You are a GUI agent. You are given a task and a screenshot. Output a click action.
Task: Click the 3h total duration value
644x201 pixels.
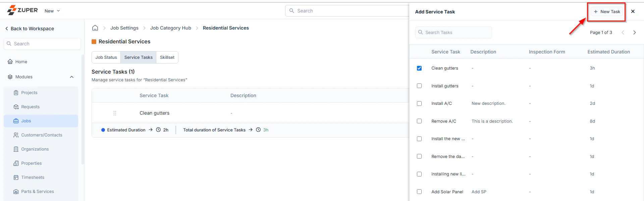266,130
